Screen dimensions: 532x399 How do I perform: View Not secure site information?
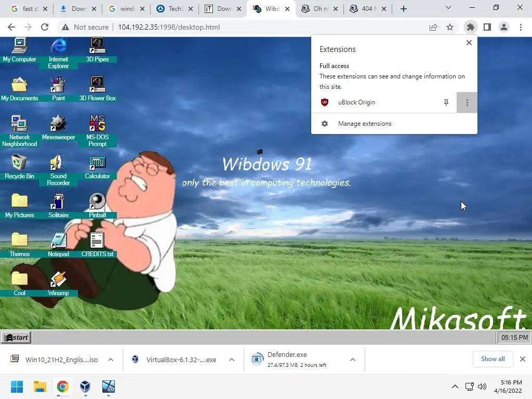(85, 27)
